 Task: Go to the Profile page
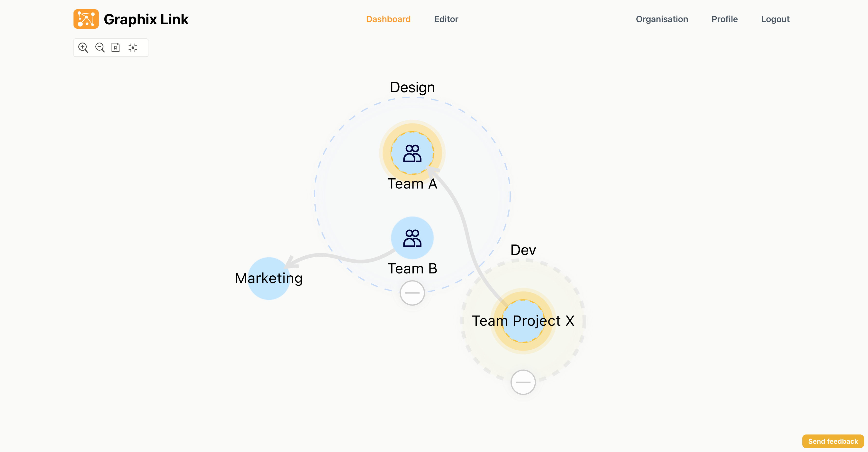724,19
